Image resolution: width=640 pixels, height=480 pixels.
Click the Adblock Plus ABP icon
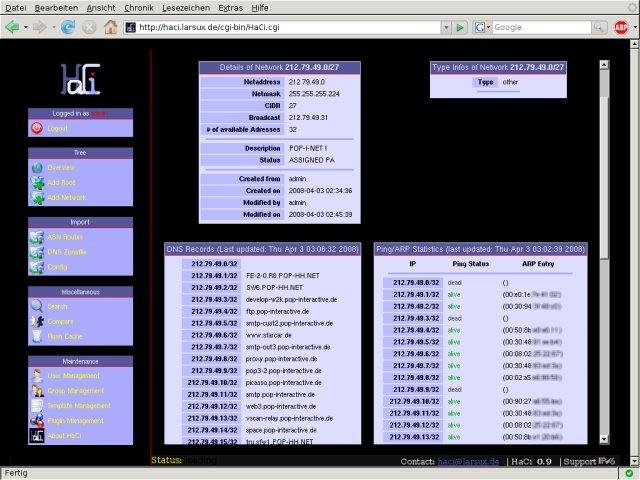[621, 27]
